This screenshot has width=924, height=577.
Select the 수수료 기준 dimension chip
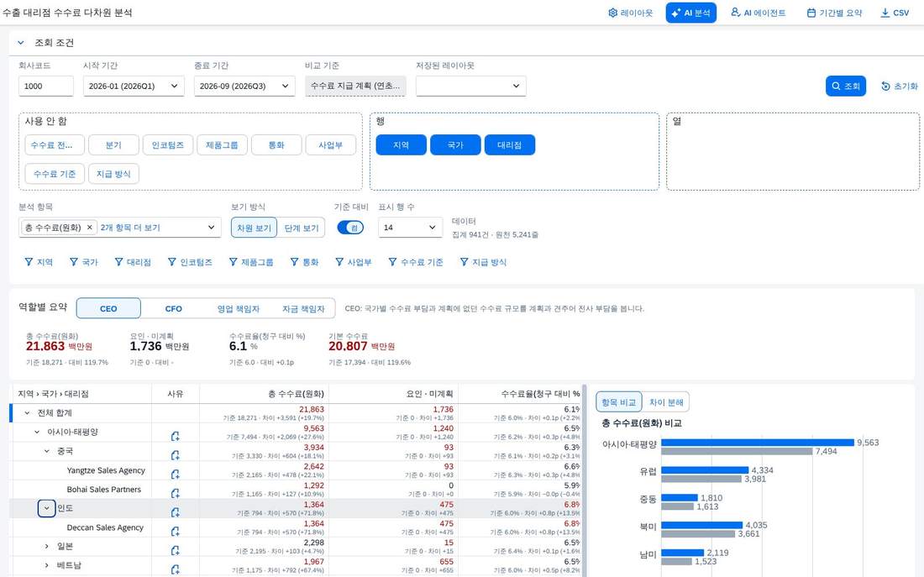(55, 174)
